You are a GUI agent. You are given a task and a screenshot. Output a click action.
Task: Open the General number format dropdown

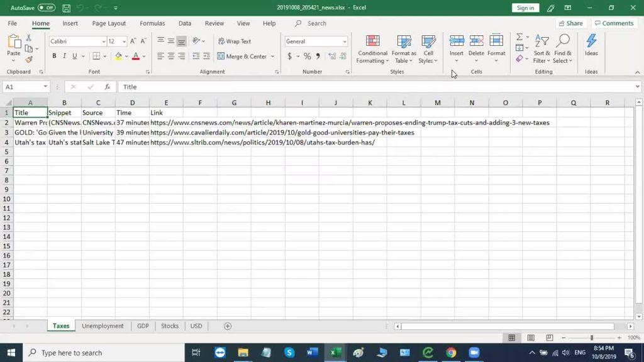click(345, 41)
